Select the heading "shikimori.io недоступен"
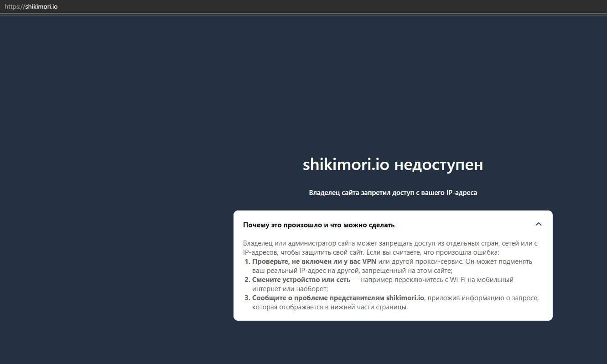The height and width of the screenshot is (364, 607). tap(393, 165)
